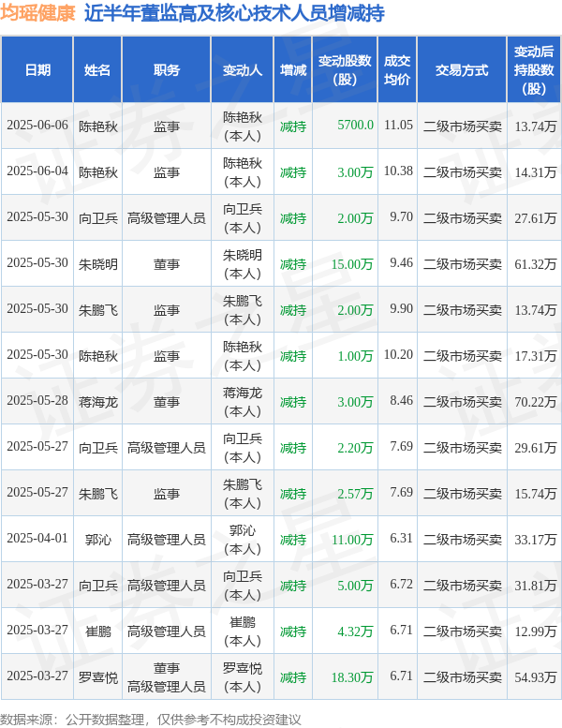Image resolution: width=562 pixels, height=728 pixels.
Task: Click 高级管理人员 in the 郭沁 row
Action: coord(167,540)
